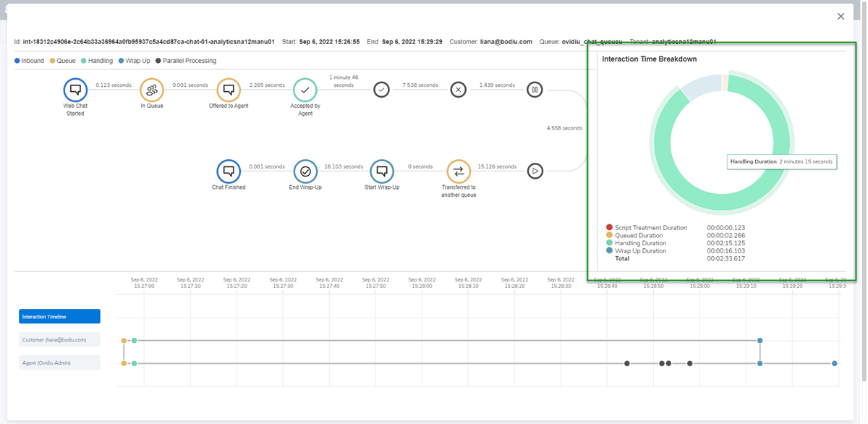The height and width of the screenshot is (424, 868).
Task: Click the '15.126 seconds' connector label
Action: [x=496, y=166]
